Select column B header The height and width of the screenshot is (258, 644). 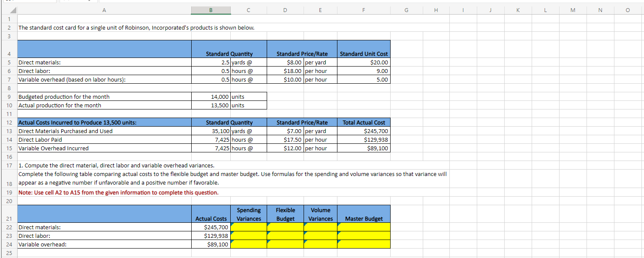(x=211, y=9)
